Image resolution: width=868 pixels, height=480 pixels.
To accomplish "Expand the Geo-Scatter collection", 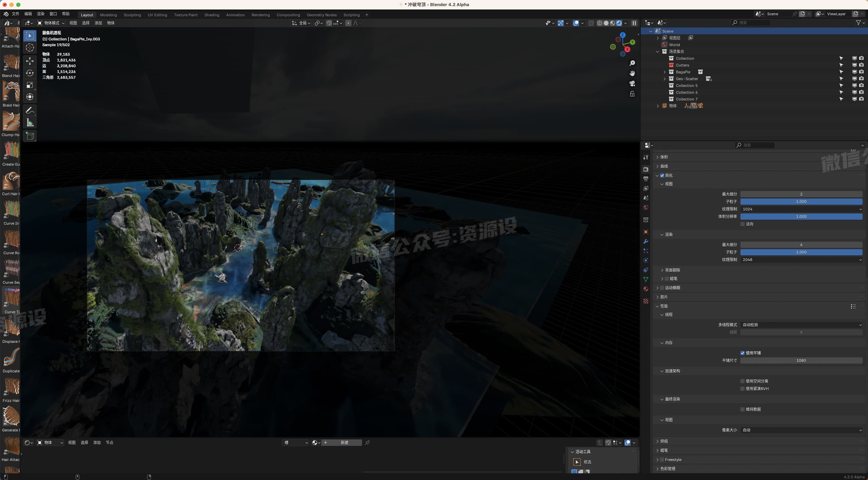I will (664, 79).
